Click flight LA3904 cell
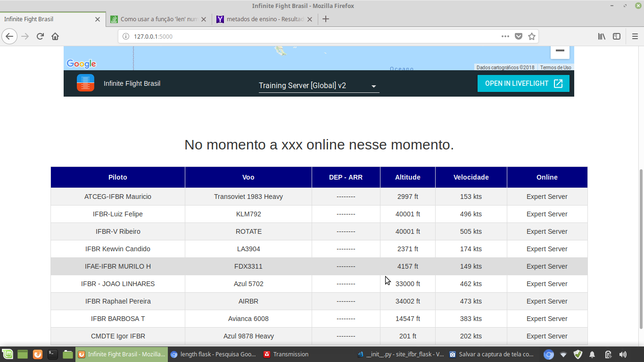Viewport: 644px width, 362px height. [248, 249]
